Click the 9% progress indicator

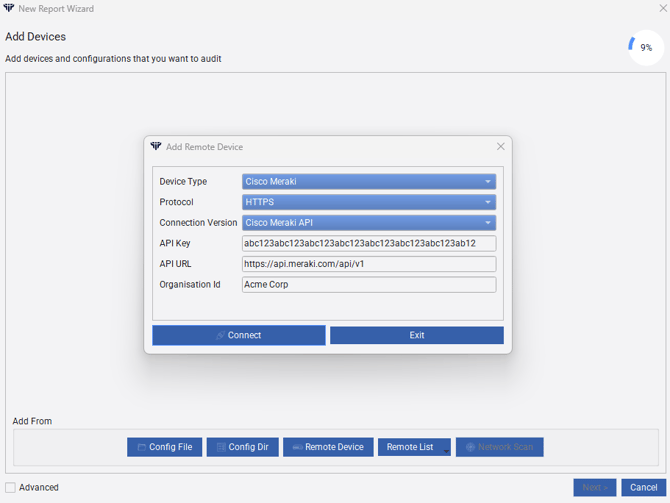click(x=646, y=47)
